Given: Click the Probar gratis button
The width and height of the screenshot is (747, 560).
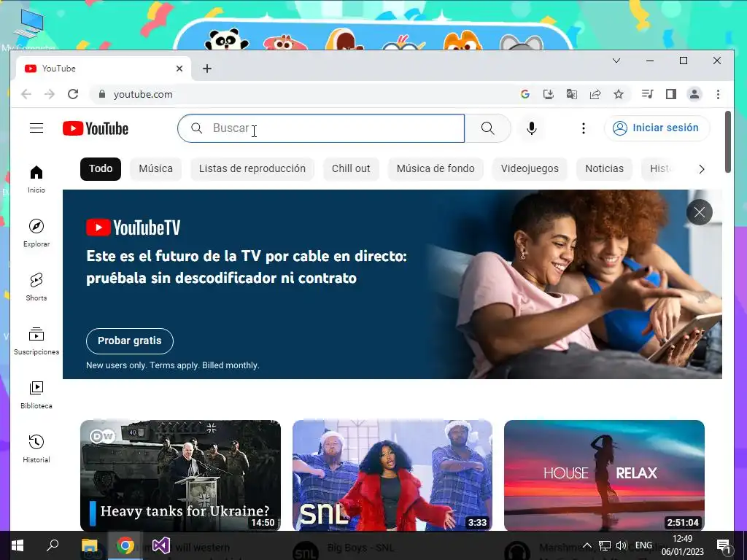Looking at the screenshot, I should pos(130,341).
